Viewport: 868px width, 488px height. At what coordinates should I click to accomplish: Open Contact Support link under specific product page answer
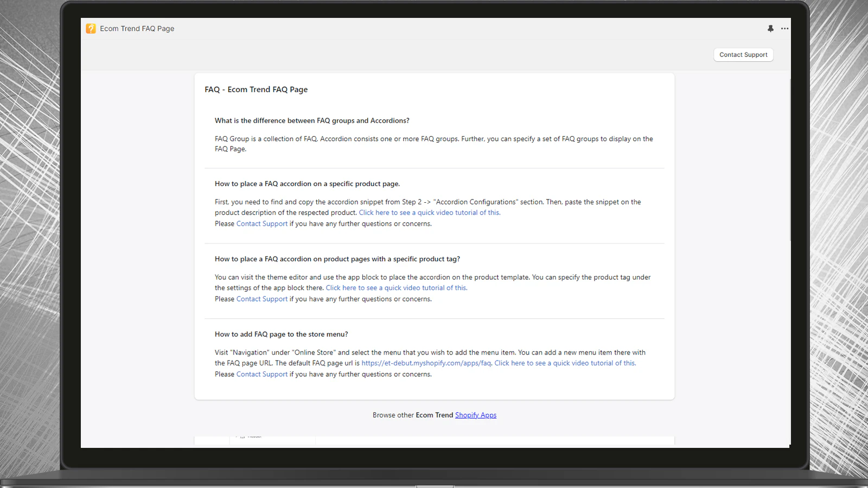click(x=262, y=223)
